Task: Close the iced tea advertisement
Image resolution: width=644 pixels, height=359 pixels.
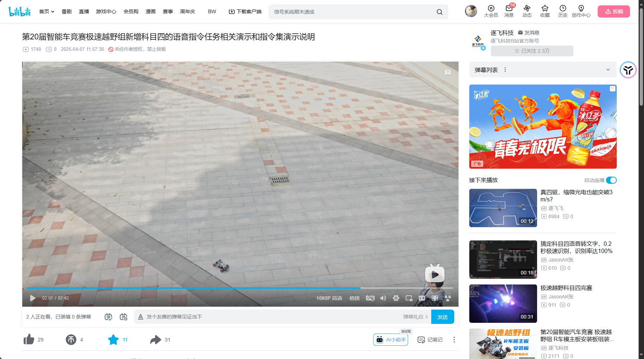Action: 613,88
